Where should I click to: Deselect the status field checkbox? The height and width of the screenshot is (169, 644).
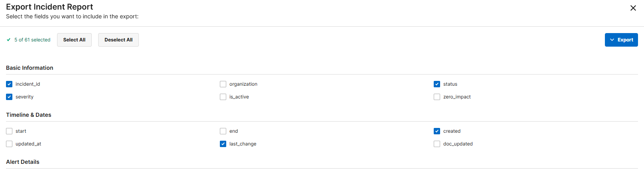(x=437, y=84)
